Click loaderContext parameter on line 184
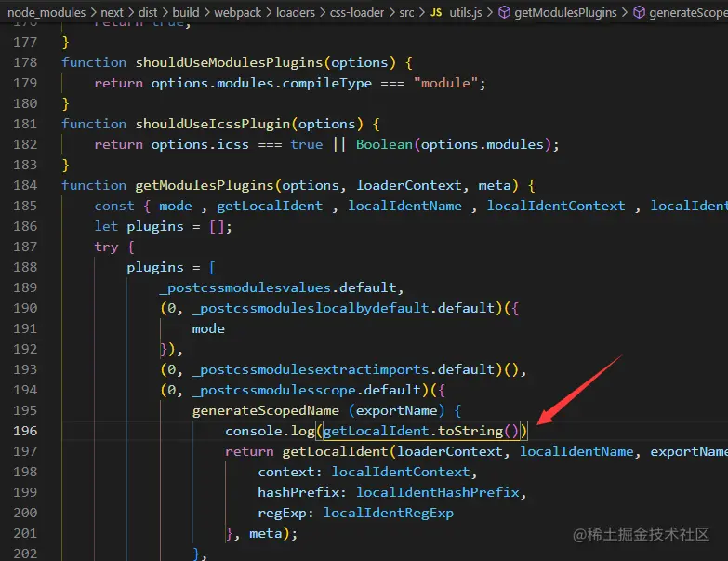Viewport: 728px width, 561px height. 408,185
